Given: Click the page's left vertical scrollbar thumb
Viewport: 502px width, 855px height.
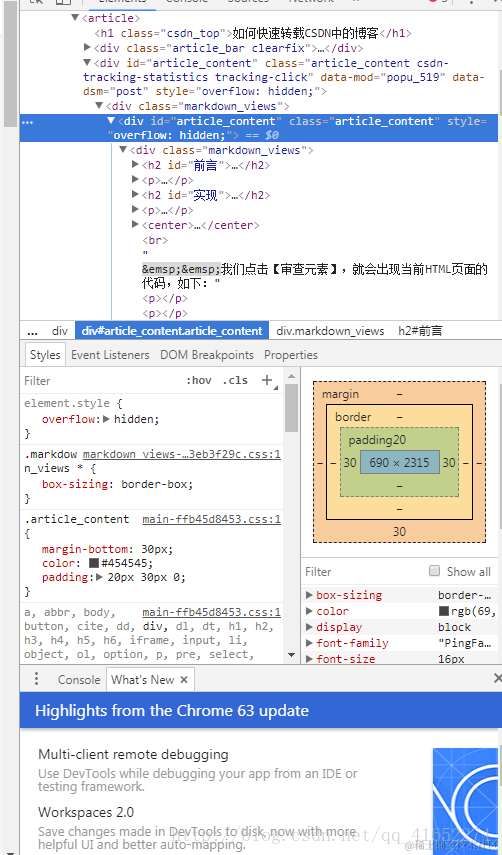Looking at the screenshot, I should pyautogui.click(x=10, y=62).
